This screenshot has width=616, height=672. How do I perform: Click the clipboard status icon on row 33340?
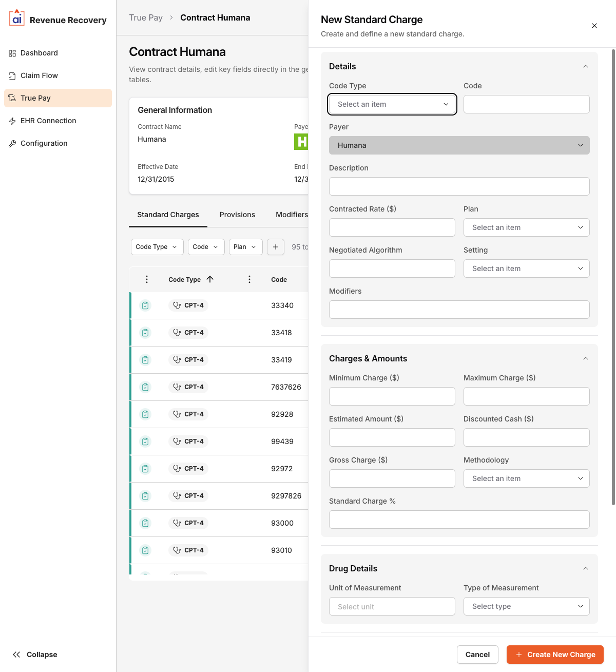(145, 305)
